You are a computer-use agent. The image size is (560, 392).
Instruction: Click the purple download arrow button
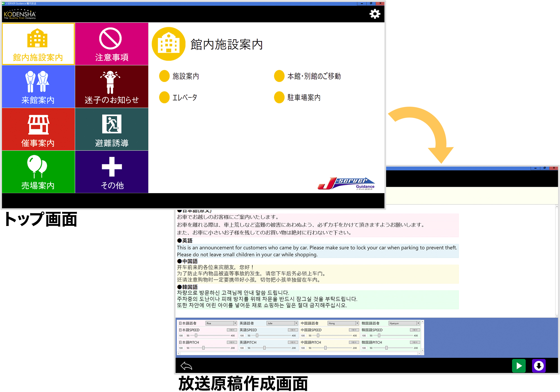pos(539,366)
